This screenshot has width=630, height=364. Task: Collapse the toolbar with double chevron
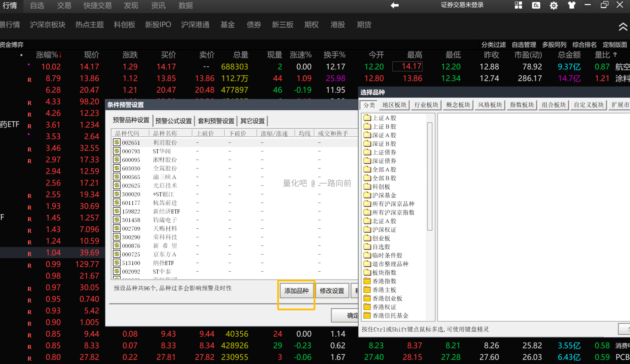tap(623, 27)
